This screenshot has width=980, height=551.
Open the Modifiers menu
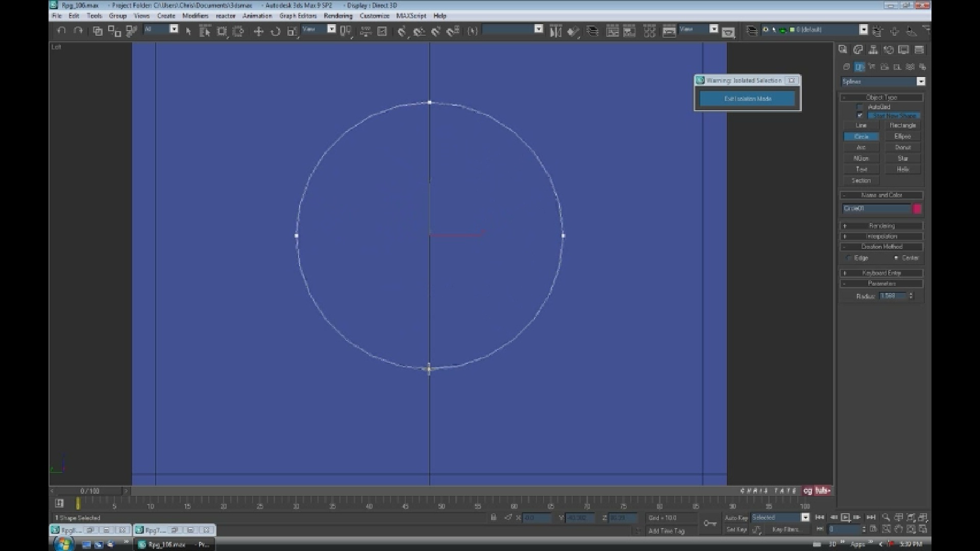click(x=195, y=16)
